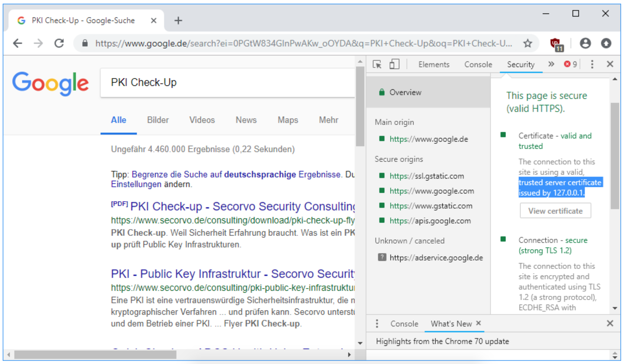
Task: Bookmark this page with star icon
Action: [x=527, y=43]
